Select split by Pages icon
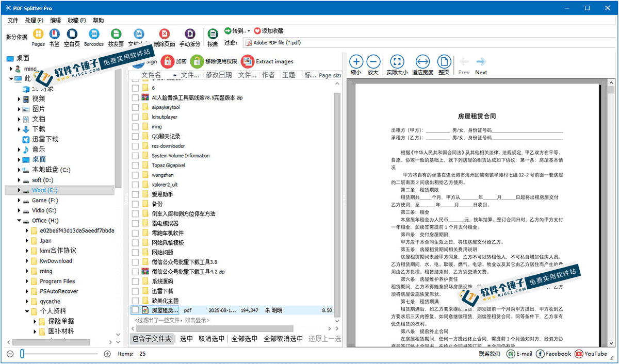 [x=38, y=34]
